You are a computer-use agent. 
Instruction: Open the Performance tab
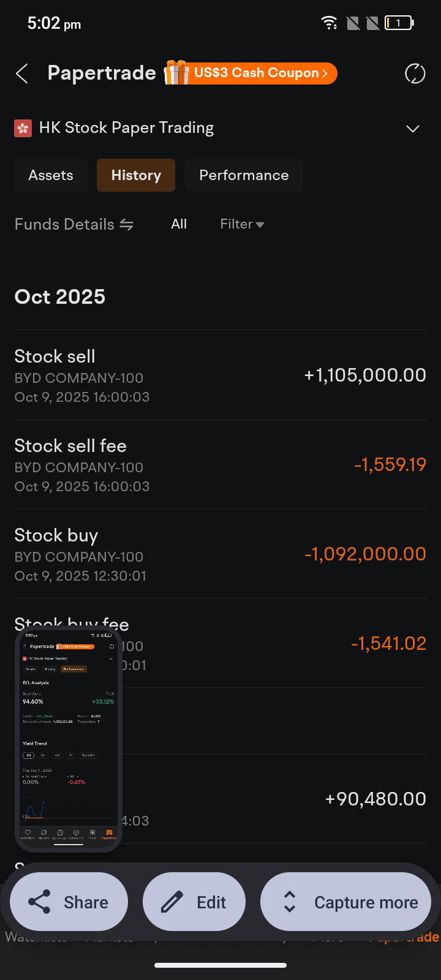(244, 175)
